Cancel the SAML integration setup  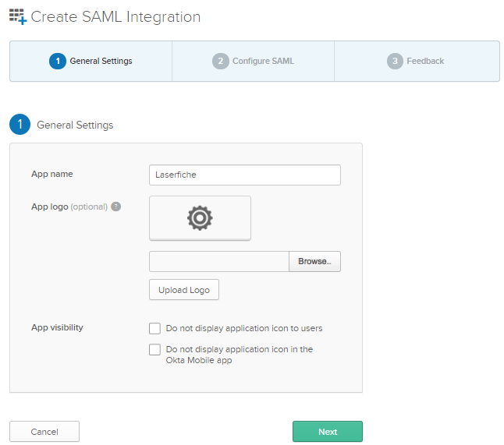click(x=44, y=432)
